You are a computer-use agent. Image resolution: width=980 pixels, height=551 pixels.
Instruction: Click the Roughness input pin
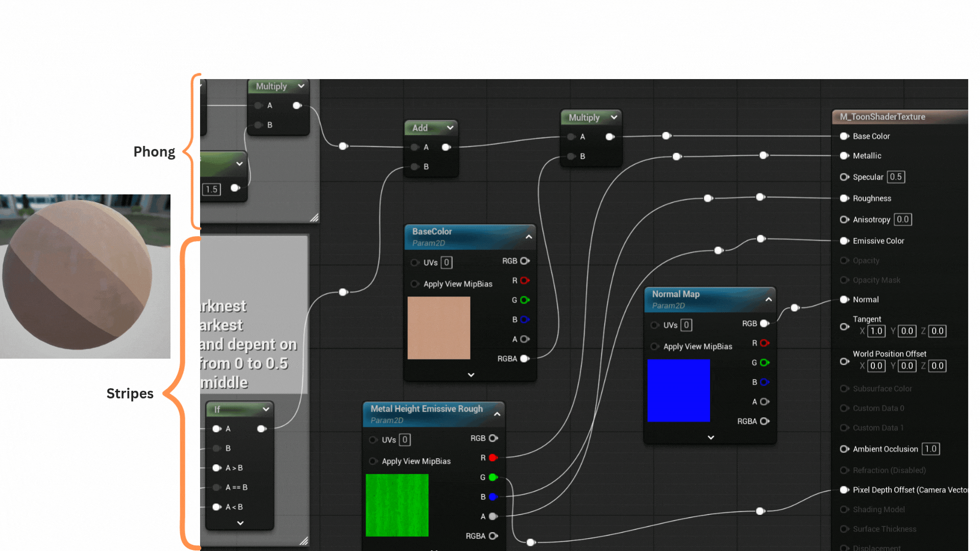tap(844, 198)
